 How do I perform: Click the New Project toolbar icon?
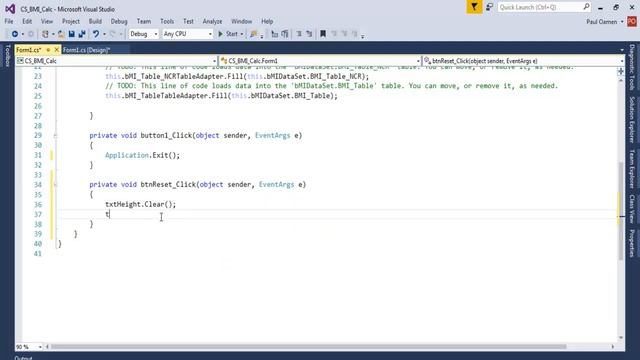(x=45, y=34)
